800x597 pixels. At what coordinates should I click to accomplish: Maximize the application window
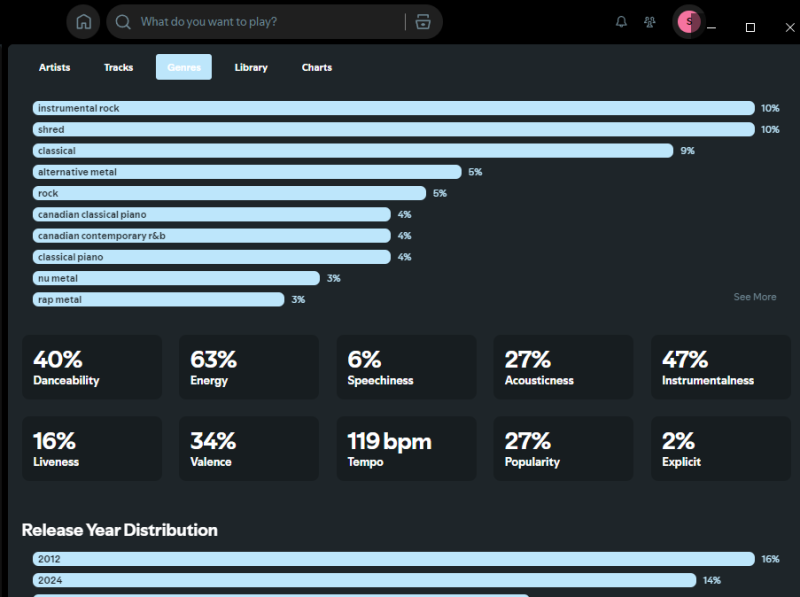point(750,27)
